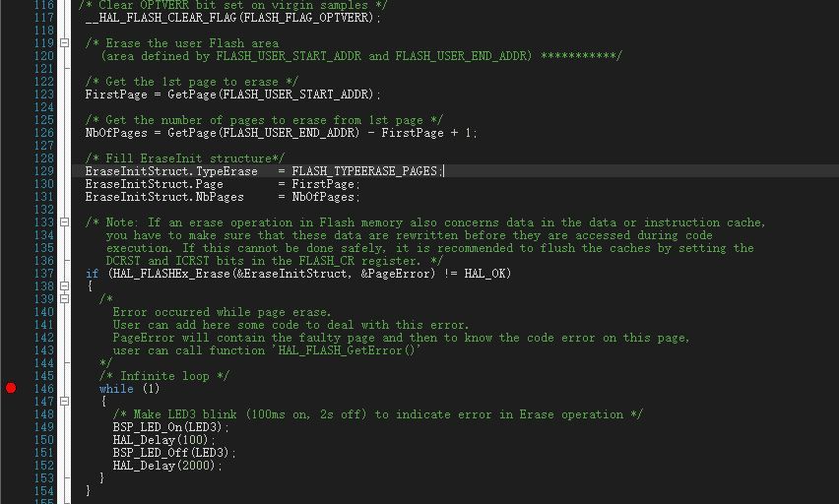Click BSP_LED_Off(LED3) on line 151
839x504 pixels.
coord(174,453)
